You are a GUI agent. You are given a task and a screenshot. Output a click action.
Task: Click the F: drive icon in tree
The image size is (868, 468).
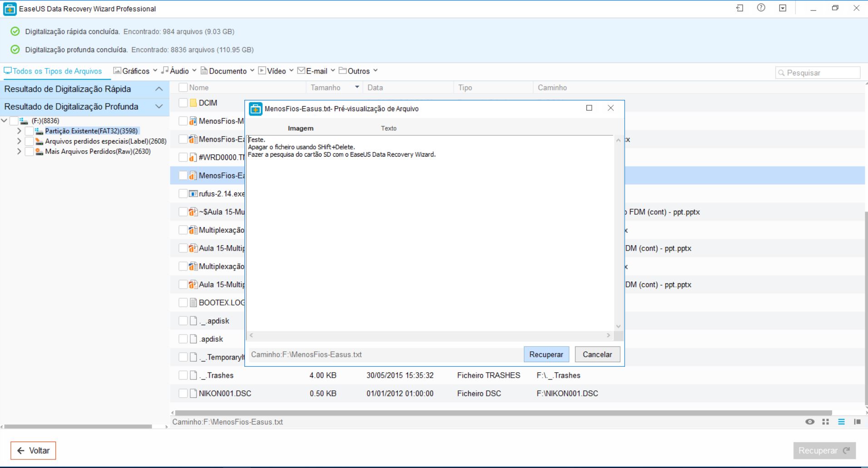click(24, 121)
